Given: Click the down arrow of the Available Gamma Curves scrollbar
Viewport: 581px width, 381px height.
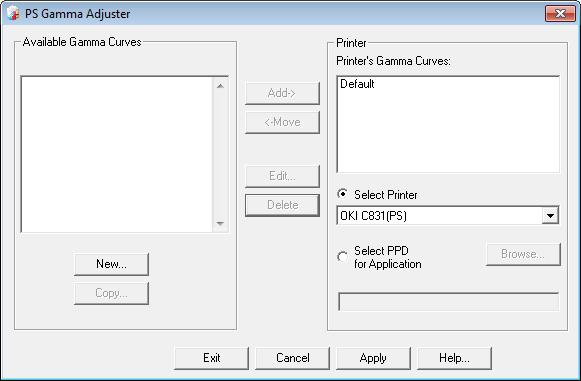Looking at the screenshot, I should 220,223.
